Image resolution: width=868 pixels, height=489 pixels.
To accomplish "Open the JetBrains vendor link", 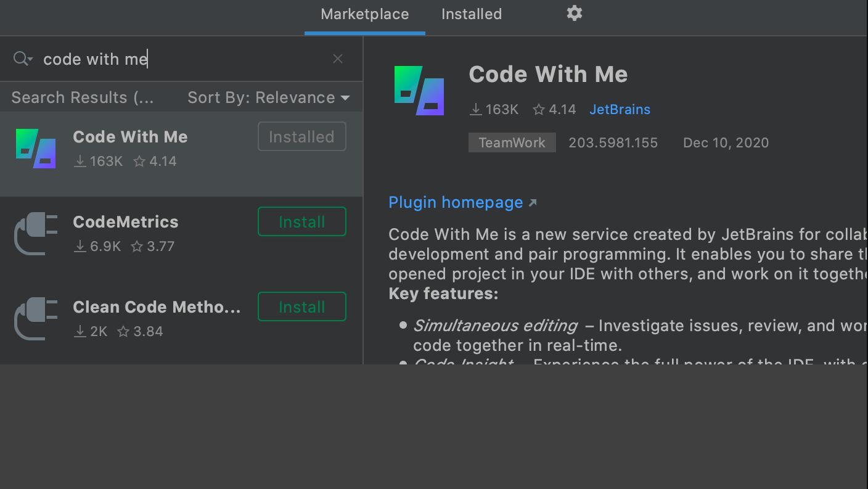I will [620, 109].
